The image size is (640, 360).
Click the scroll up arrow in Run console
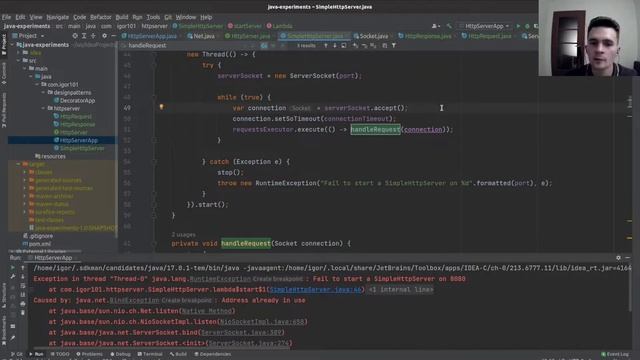23,268
